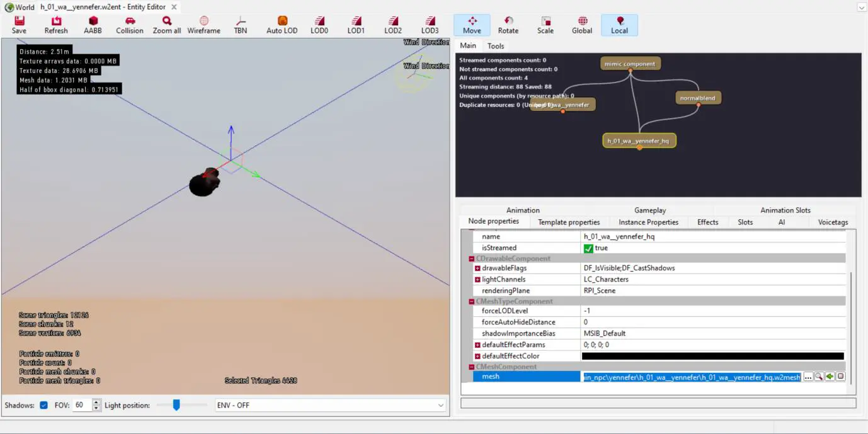
Task: Show Collision shapes via toolbar icon
Action: (130, 25)
